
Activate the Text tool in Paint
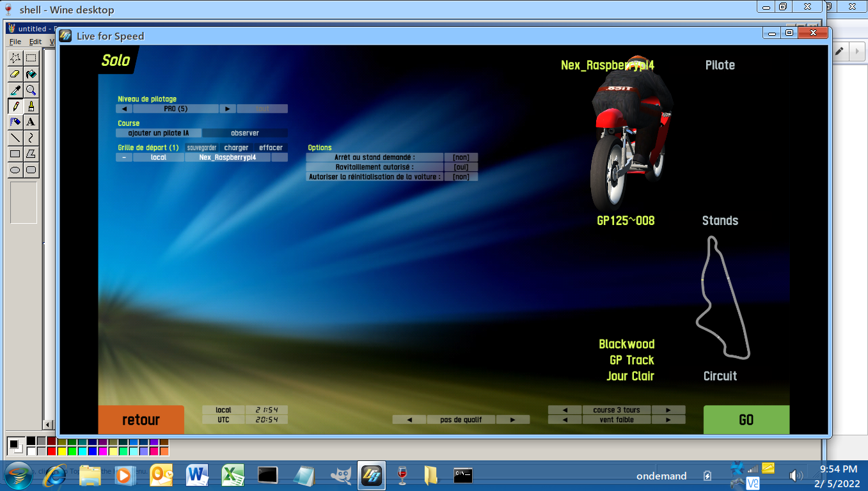coord(31,121)
